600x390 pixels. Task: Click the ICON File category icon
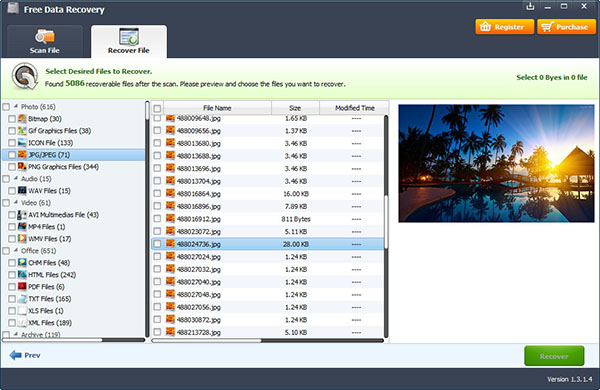(22, 143)
